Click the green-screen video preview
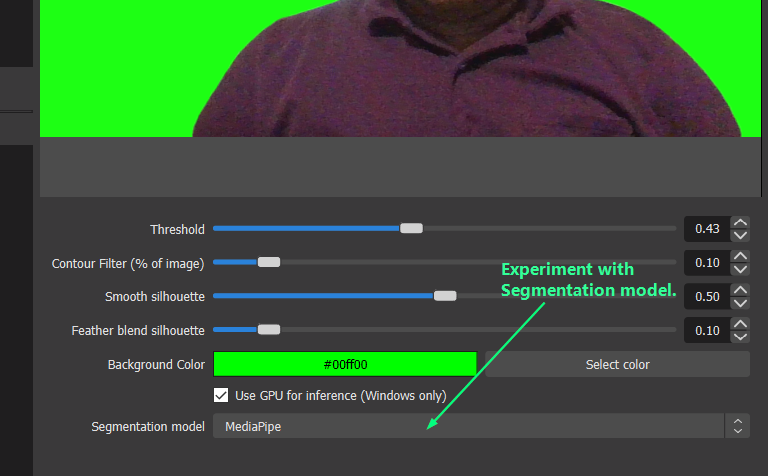This screenshot has height=476, width=768. coord(400,68)
